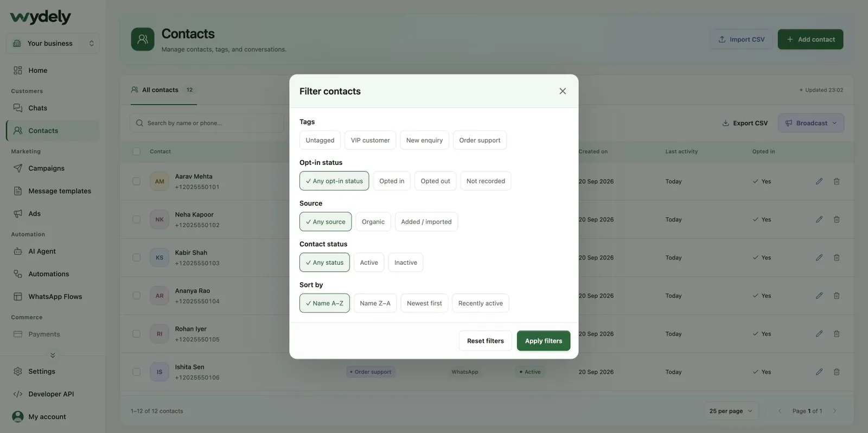Open WhatsApp Flows
868x433 pixels.
coord(53,296)
